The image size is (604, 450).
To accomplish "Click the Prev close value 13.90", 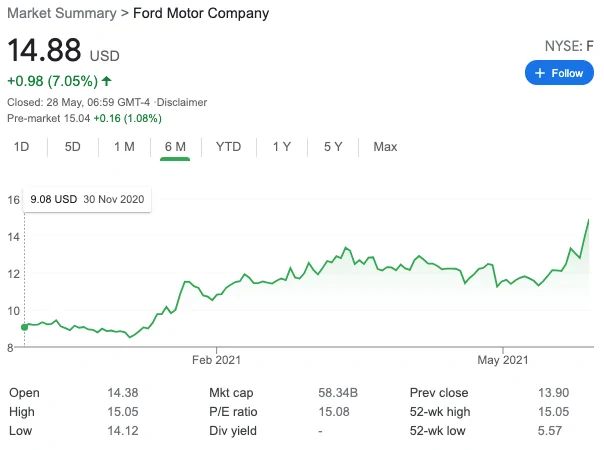I will [553, 393].
